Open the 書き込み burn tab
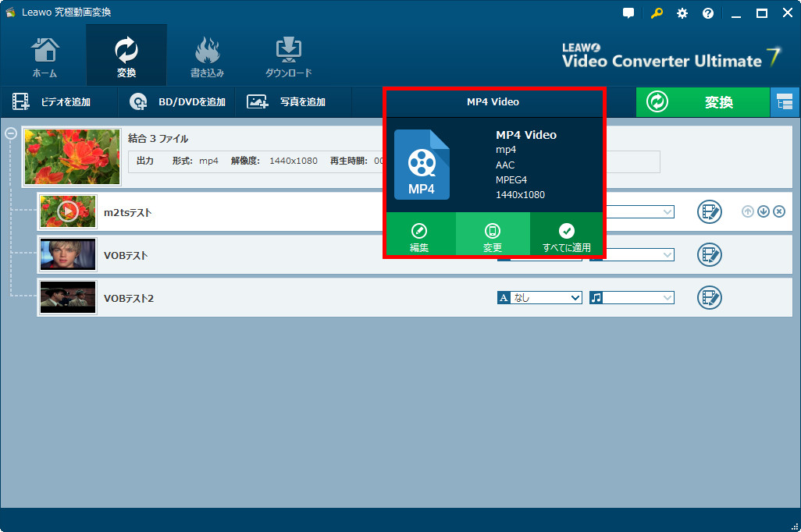The width and height of the screenshot is (801, 532). (x=207, y=57)
